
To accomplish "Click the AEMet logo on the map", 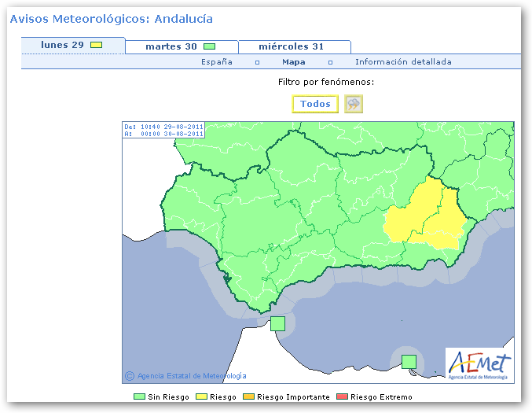I will (479, 365).
